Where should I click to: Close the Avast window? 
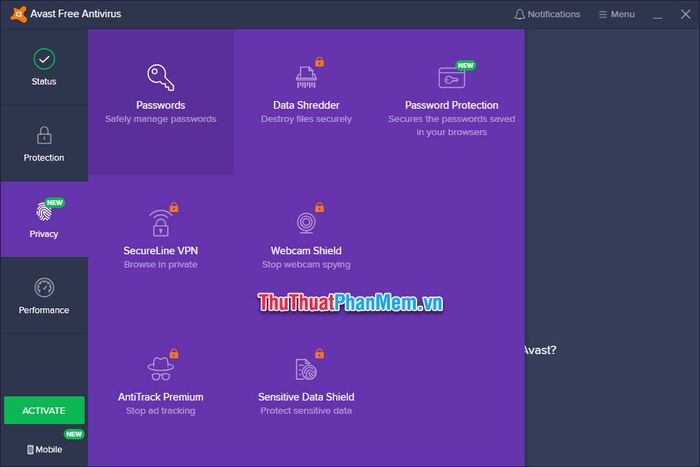tap(686, 14)
